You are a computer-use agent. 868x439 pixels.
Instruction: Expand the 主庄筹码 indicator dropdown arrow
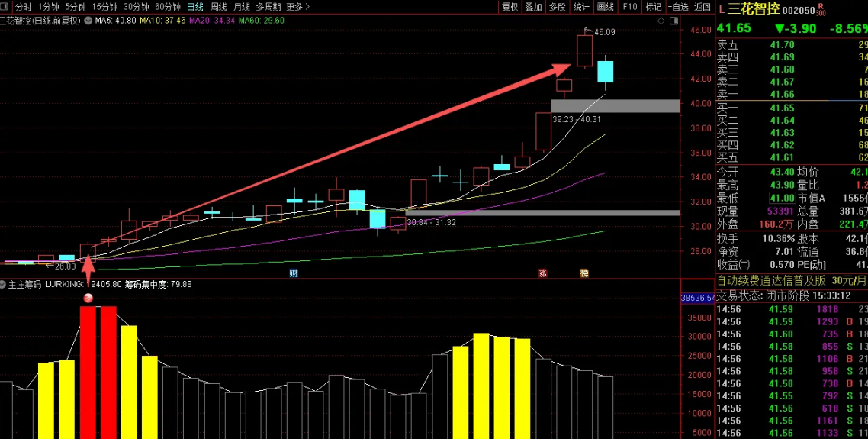coord(4,284)
